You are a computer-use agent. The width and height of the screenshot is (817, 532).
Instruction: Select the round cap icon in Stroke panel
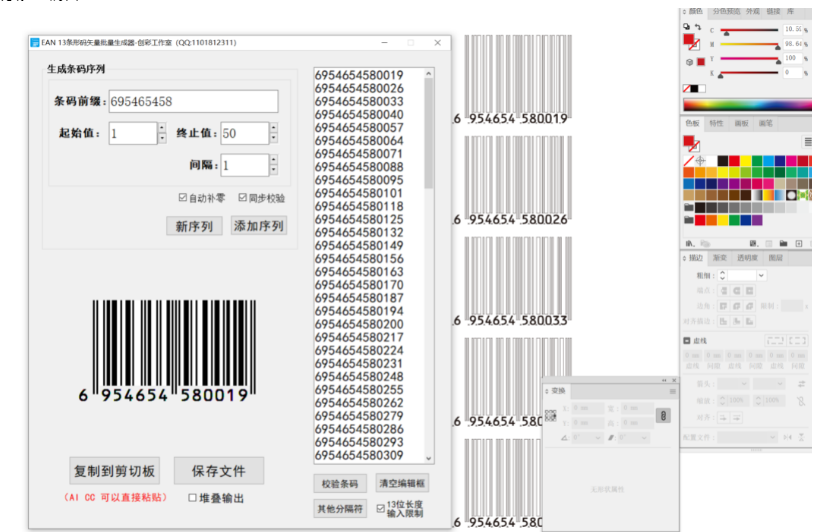click(x=737, y=291)
